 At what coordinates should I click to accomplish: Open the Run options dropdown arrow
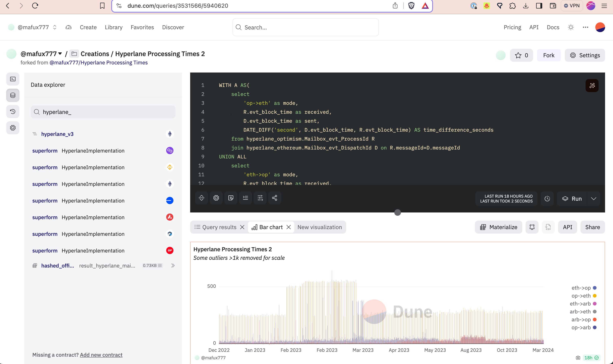(x=594, y=199)
